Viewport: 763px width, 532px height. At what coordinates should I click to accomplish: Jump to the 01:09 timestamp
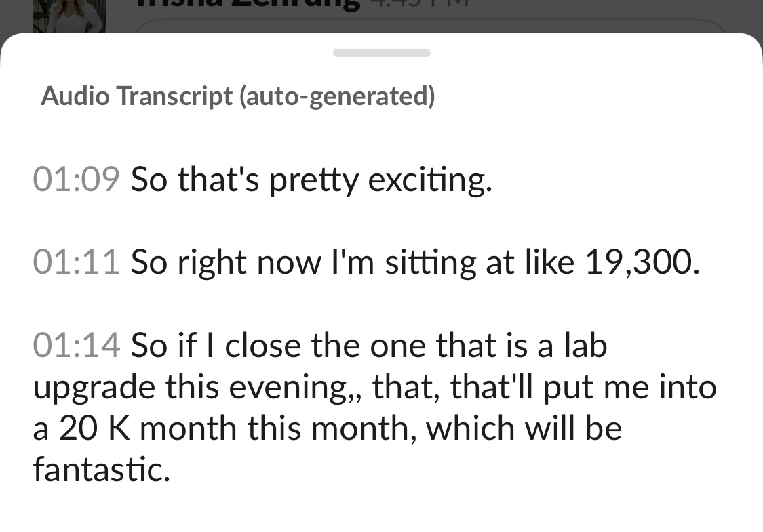(x=76, y=180)
